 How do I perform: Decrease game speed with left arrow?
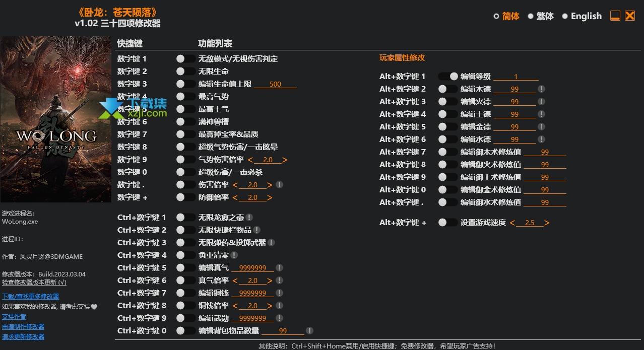click(x=512, y=223)
